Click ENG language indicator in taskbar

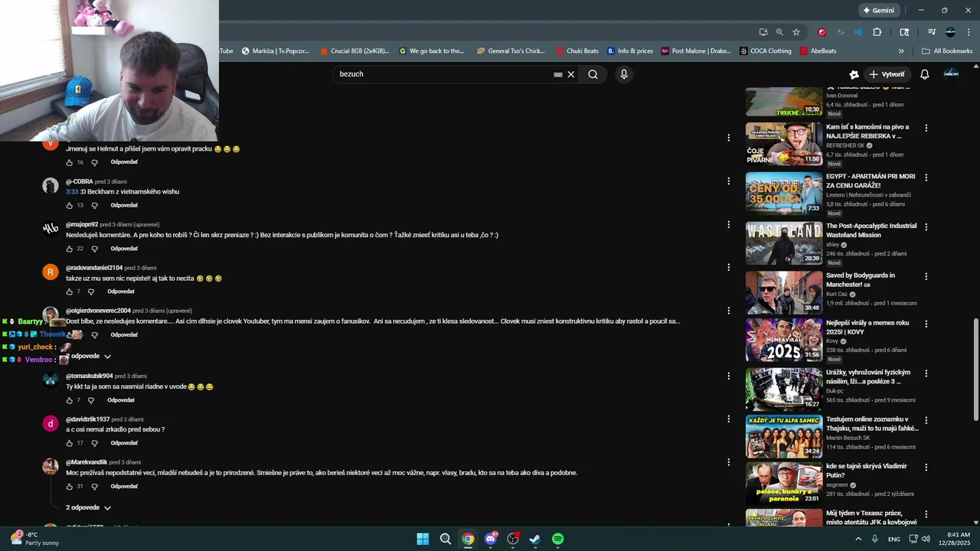[893, 539]
